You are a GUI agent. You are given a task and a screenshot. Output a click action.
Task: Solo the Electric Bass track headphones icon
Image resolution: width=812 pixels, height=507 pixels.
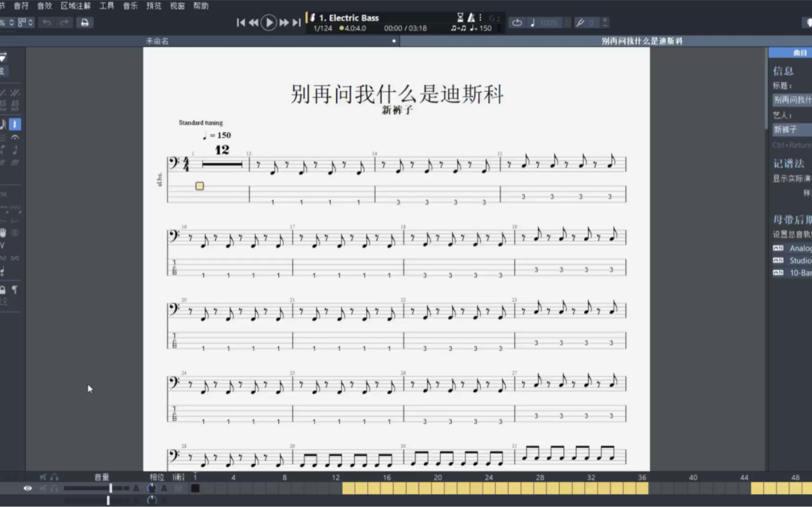tap(54, 488)
